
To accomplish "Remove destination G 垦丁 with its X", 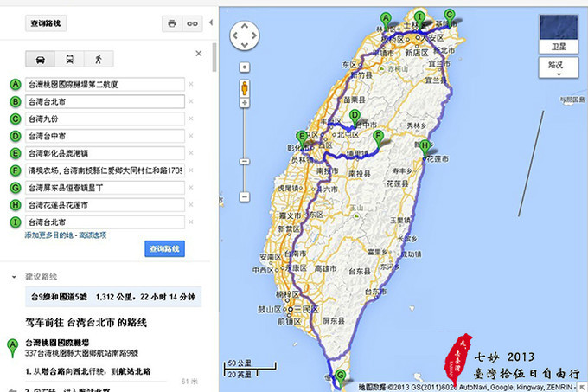I will click(191, 188).
